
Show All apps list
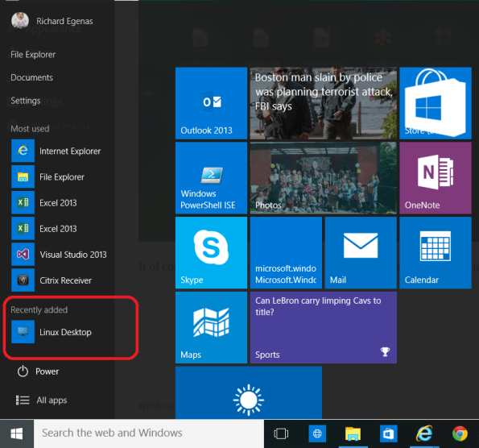(41, 400)
